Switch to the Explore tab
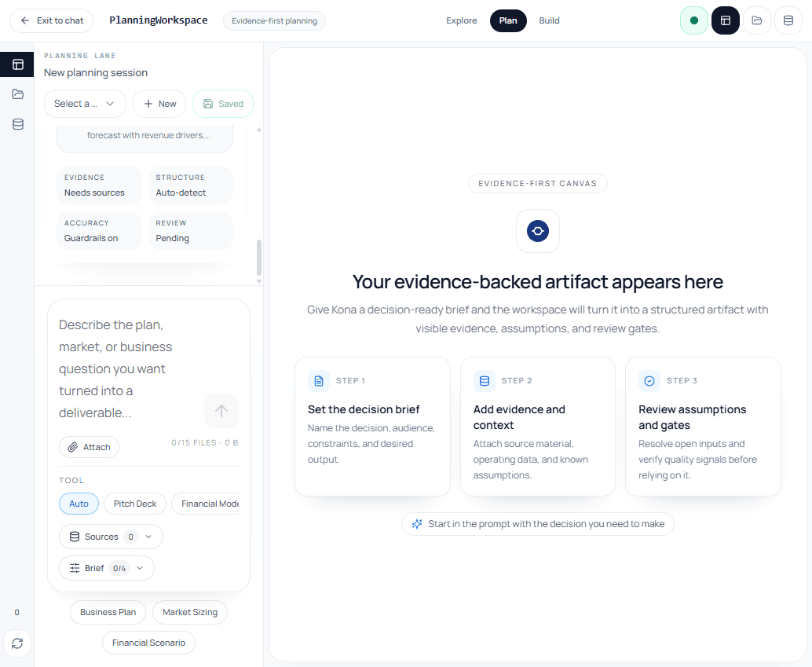812x667 pixels. (462, 20)
